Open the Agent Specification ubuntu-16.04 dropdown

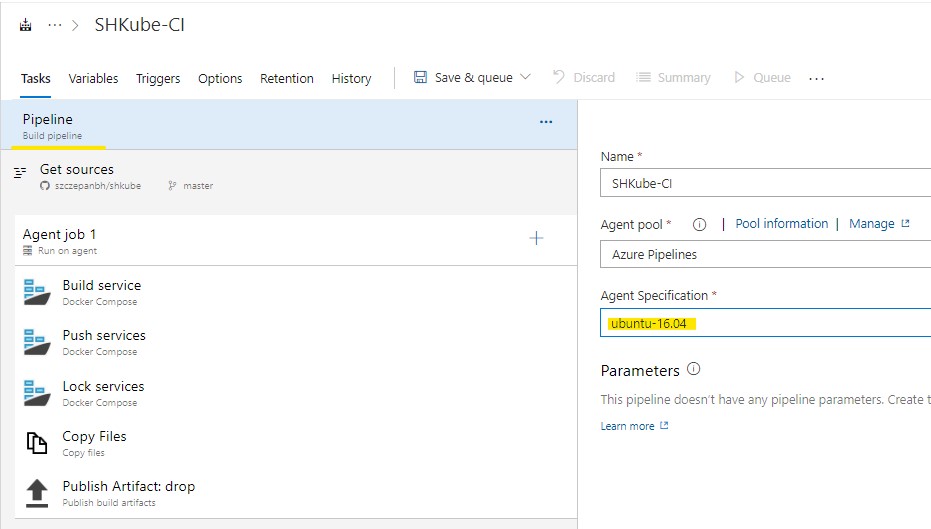765,322
